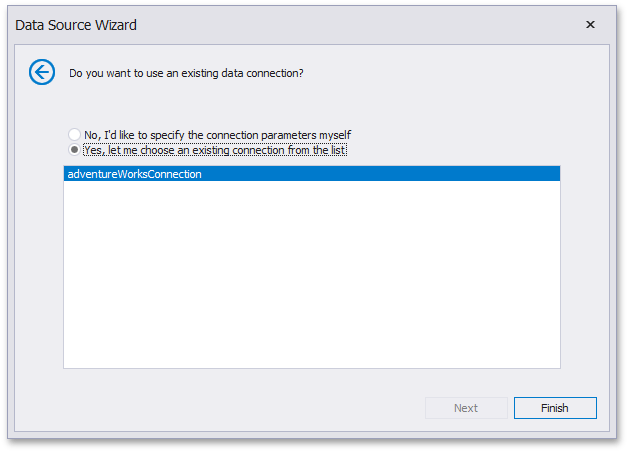Click blank bottom area of connections listbox

click(x=312, y=342)
